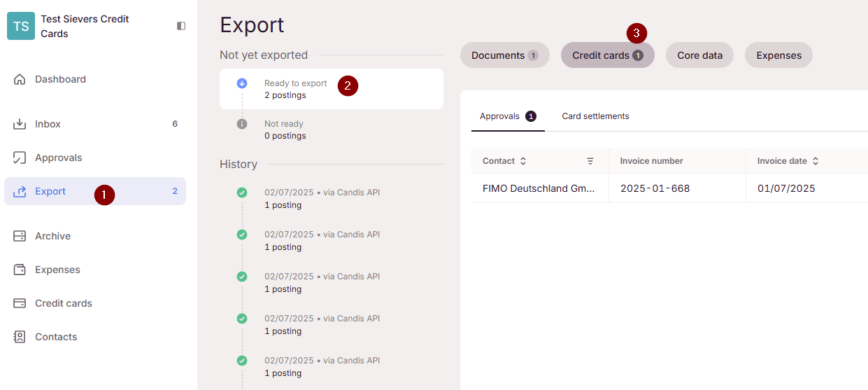
Task: Sort by Invoice date column arrows
Action: 816,161
